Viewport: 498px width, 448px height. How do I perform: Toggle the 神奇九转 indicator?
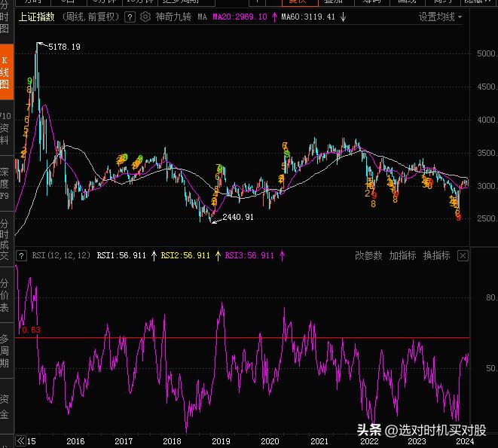click(173, 17)
